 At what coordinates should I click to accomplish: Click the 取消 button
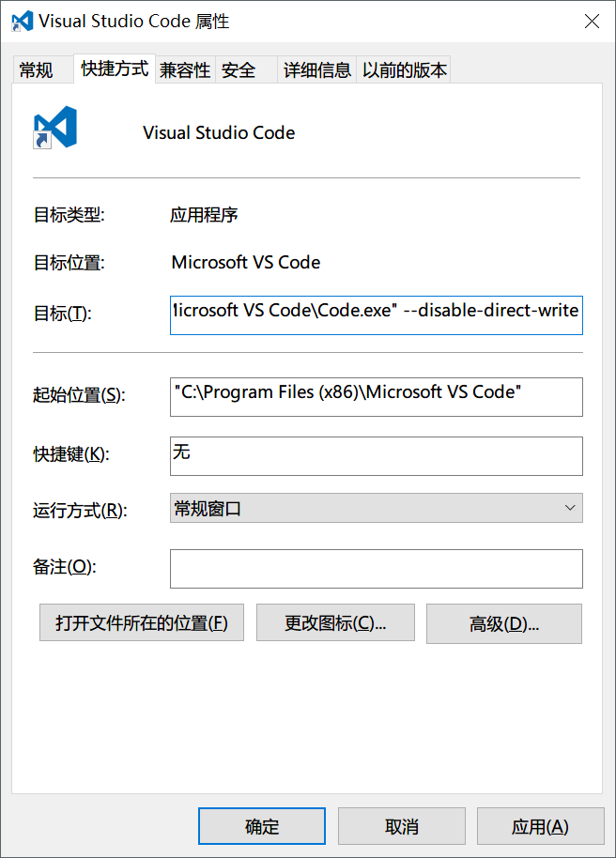tap(402, 826)
